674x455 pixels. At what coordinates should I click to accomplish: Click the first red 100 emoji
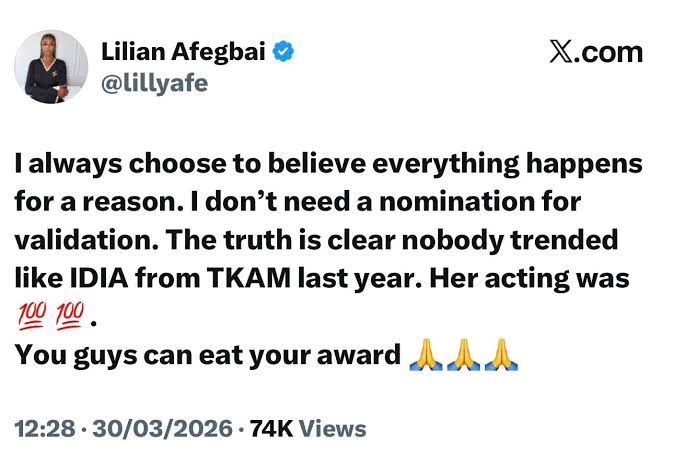[30, 319]
